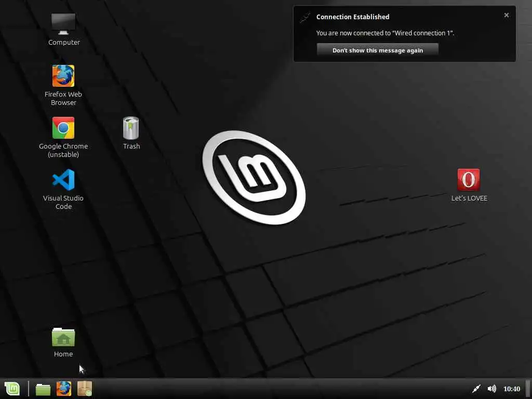The height and width of the screenshot is (399, 532).
Task: Open the Linux Mint menu button
Action: pos(12,389)
